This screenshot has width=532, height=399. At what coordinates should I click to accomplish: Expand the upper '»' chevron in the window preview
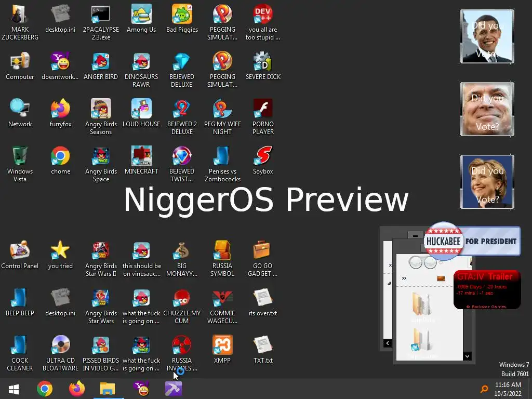click(x=391, y=265)
